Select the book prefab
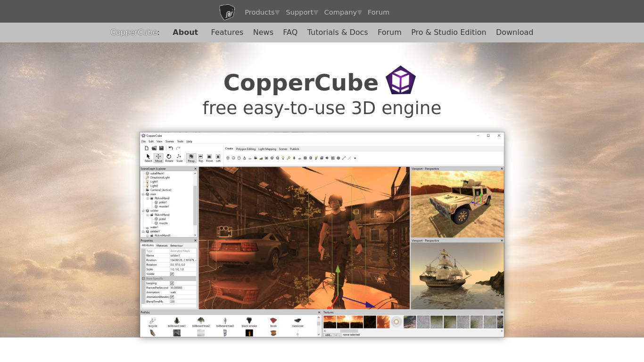Screen dimensions: 644x362 point(273,322)
